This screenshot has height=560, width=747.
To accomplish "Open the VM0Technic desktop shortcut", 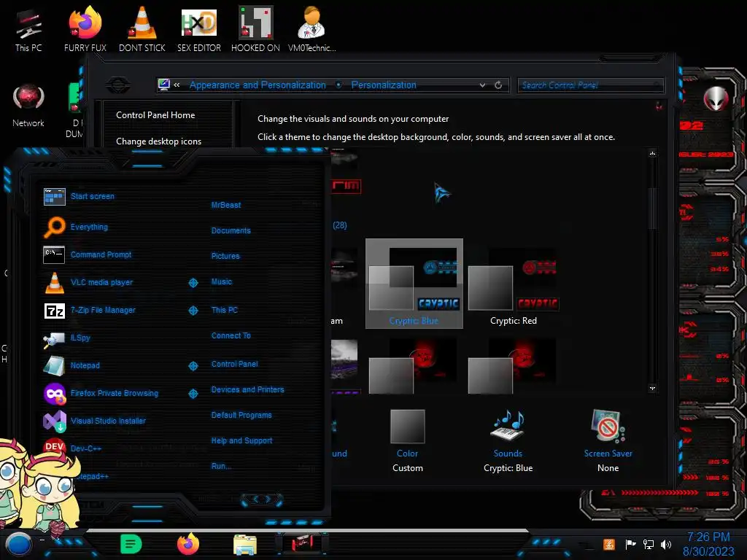I will 311,29.
